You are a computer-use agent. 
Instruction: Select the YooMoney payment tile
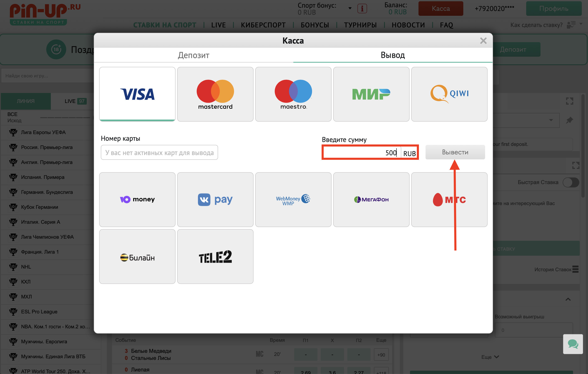pyautogui.click(x=137, y=200)
